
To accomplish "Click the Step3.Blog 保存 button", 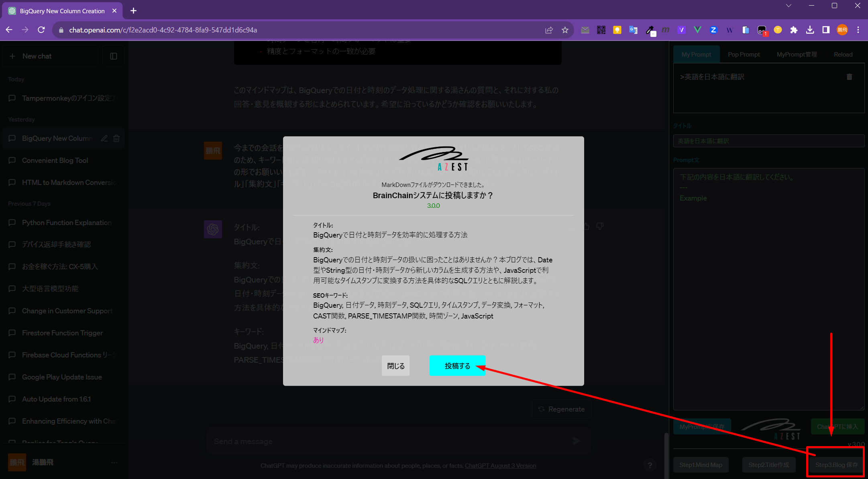I will click(836, 465).
